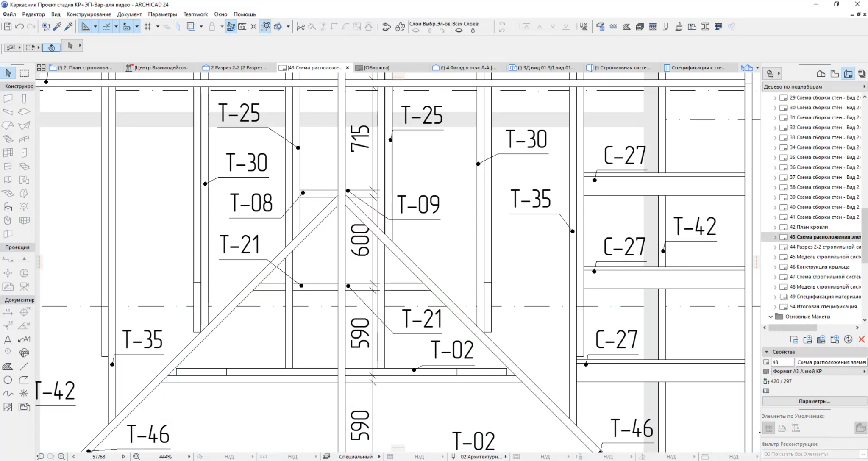Screen dimensions: 868x461
Task: Pick the Line tool
Action: [24, 367]
